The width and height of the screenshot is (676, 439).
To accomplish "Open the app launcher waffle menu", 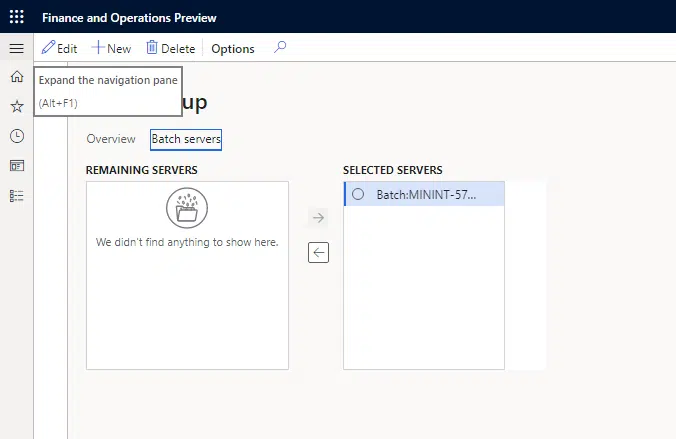I will click(17, 17).
